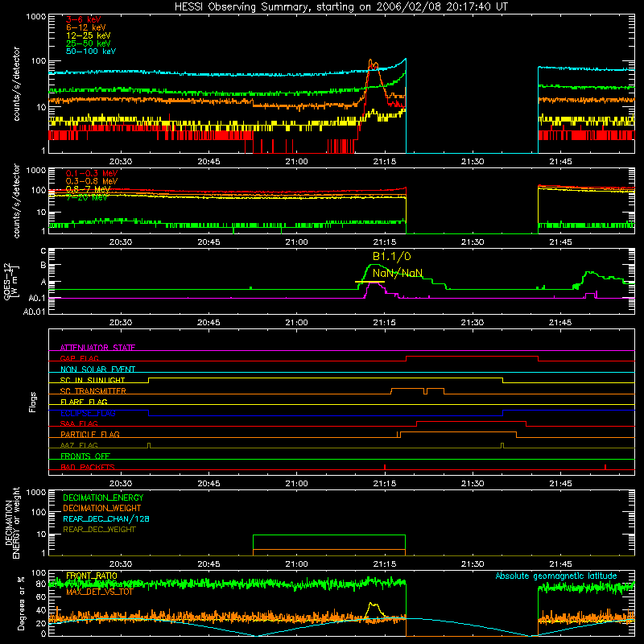Click the SAA_FLAG label
The height and width of the screenshot is (644, 644).
[79, 423]
